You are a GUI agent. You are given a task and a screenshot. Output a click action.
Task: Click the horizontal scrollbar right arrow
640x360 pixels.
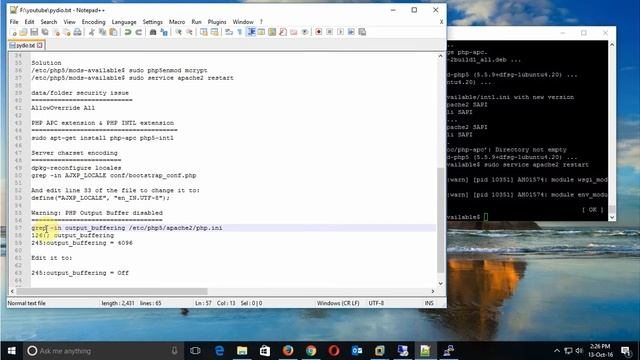(x=433, y=291)
